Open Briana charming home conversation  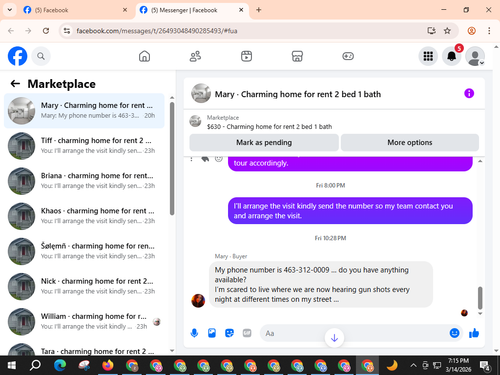pos(84,181)
